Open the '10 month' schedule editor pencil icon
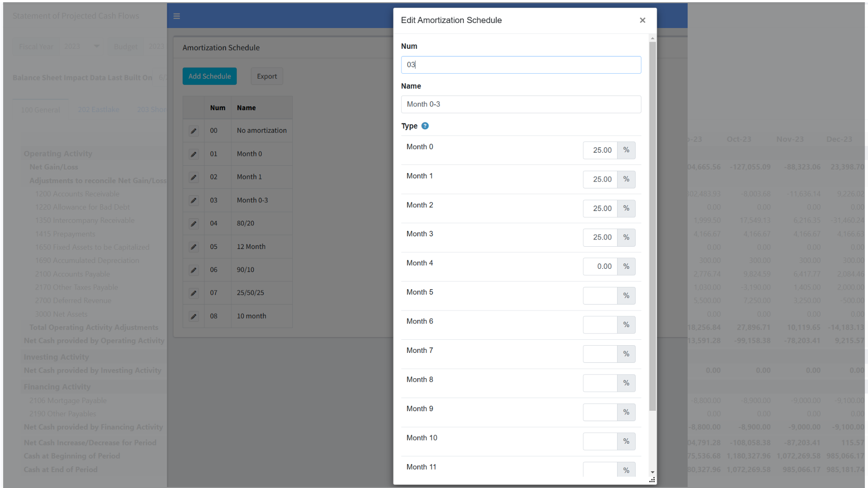 click(x=193, y=316)
